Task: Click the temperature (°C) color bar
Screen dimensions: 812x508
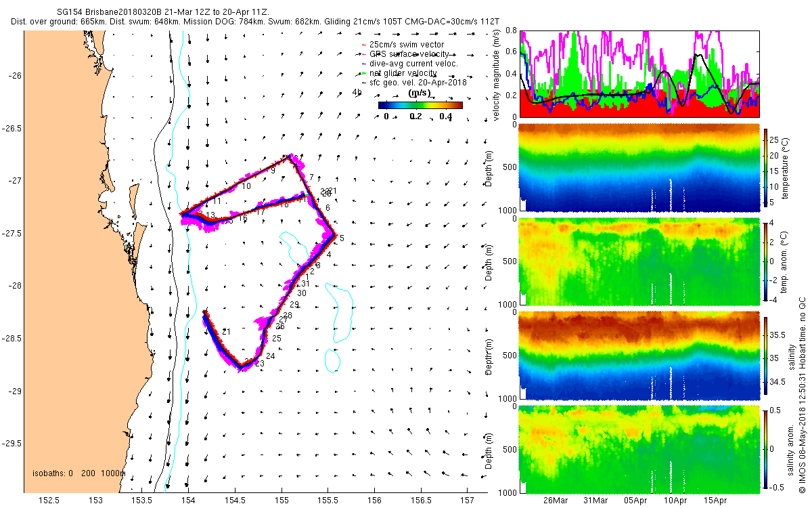Action: (x=766, y=169)
